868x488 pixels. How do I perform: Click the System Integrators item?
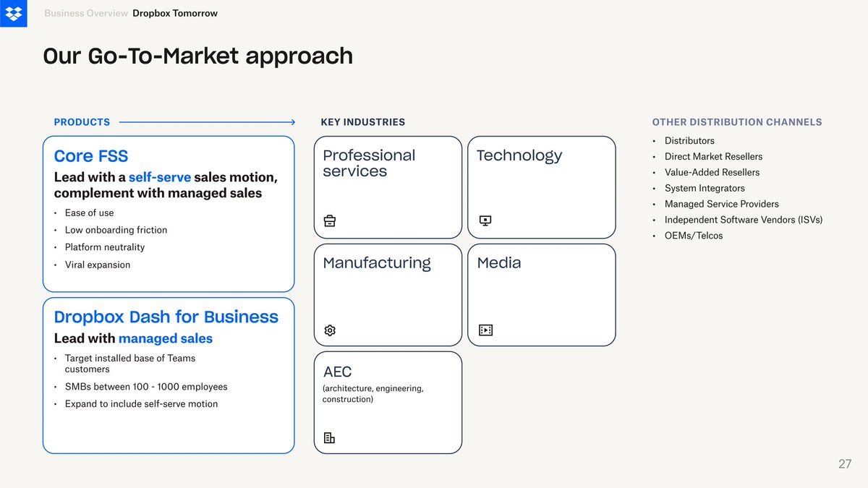pyautogui.click(x=705, y=188)
